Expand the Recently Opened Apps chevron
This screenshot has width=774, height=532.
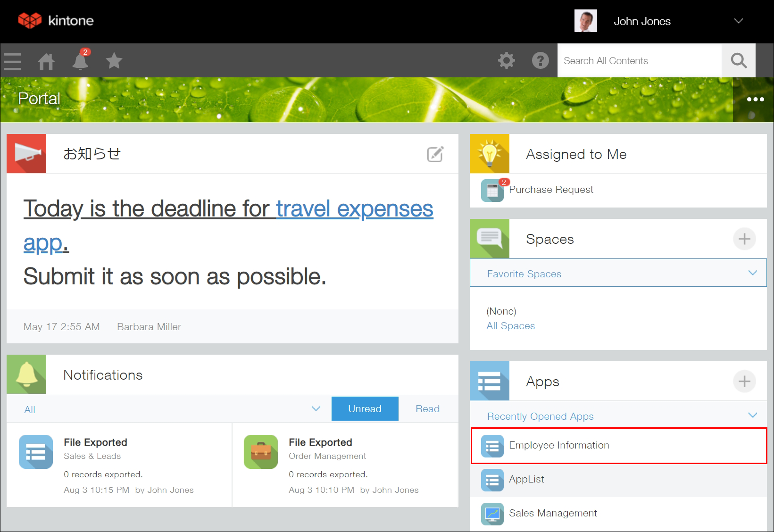point(751,416)
